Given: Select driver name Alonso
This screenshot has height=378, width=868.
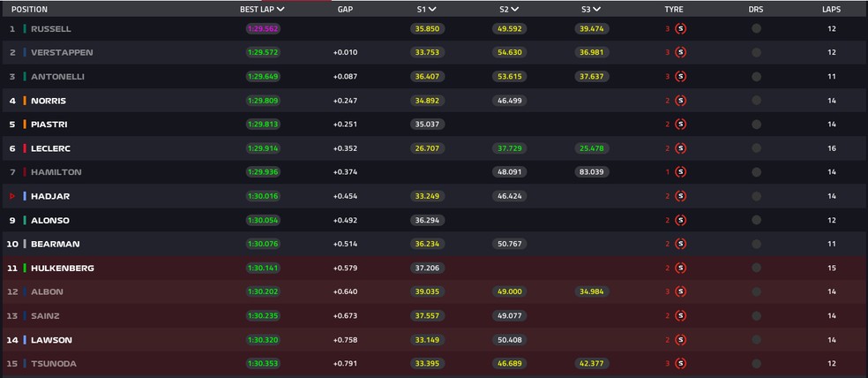Looking at the screenshot, I should 49,220.
